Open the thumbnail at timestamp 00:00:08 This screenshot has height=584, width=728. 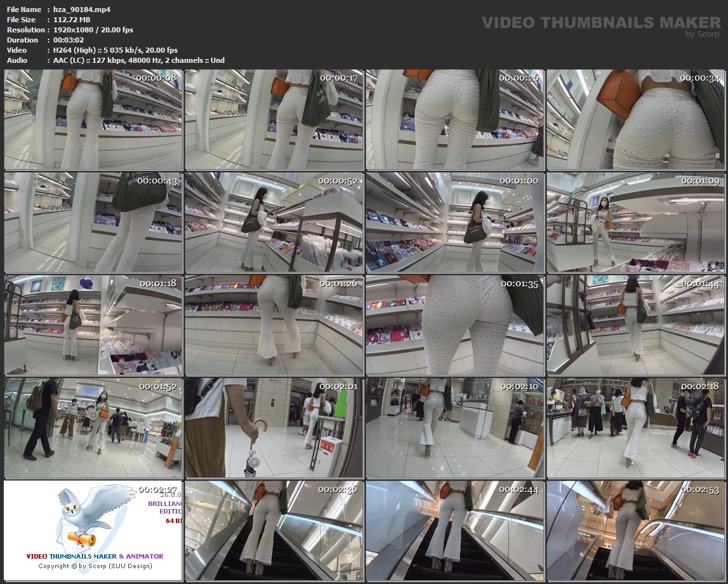[93, 119]
